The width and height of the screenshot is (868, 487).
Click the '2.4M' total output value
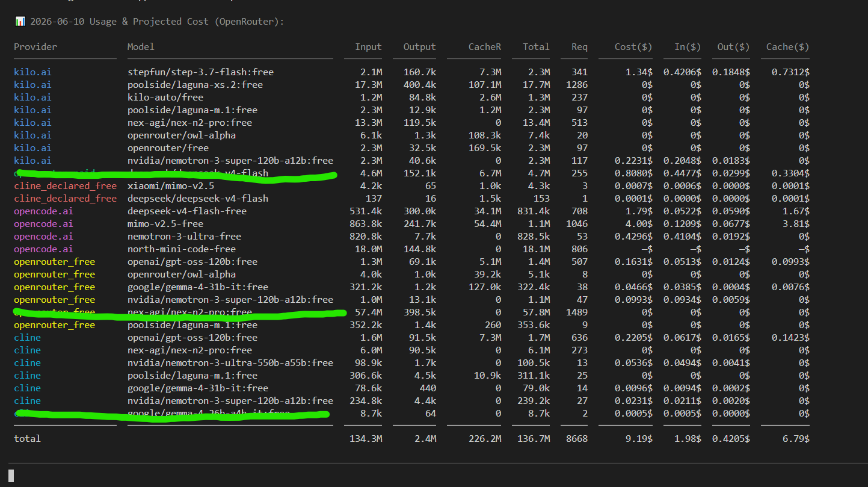[x=425, y=439]
